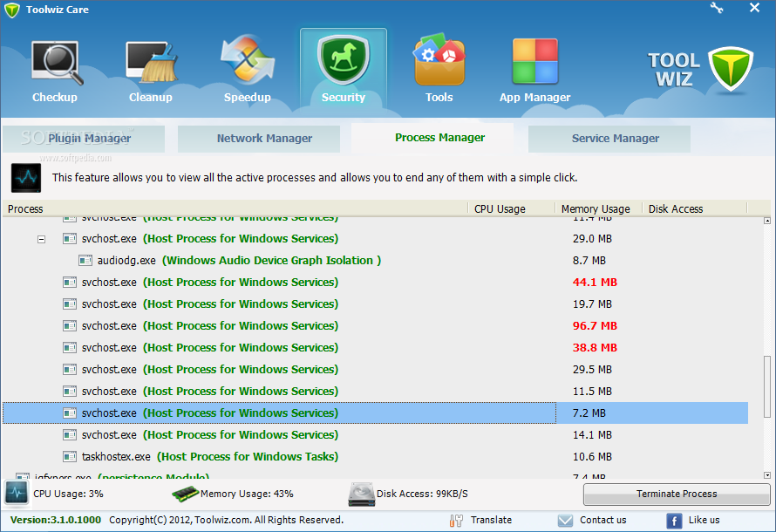
Task: Open the Checkup section
Action: click(55, 70)
